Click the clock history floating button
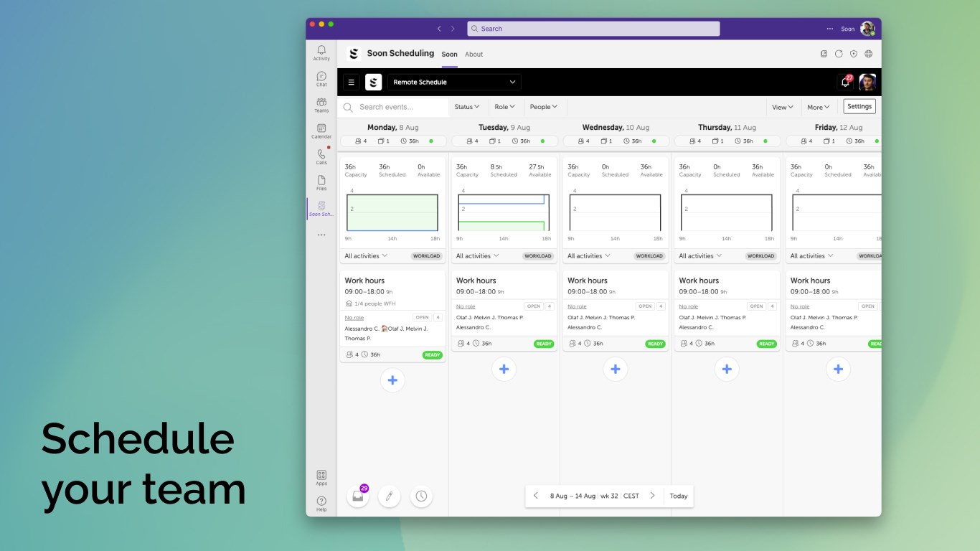The height and width of the screenshot is (551, 980). click(x=421, y=496)
